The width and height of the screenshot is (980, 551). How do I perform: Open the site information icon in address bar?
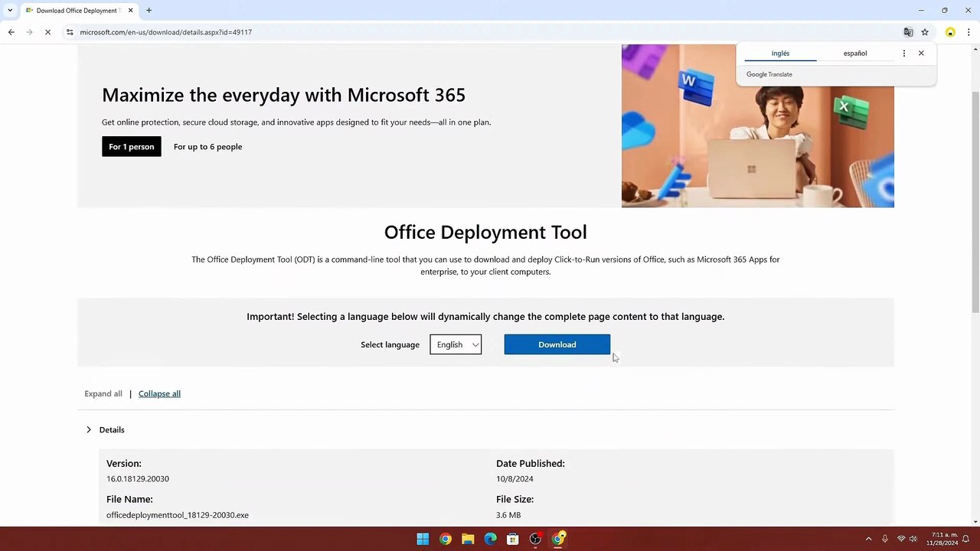coord(70,32)
